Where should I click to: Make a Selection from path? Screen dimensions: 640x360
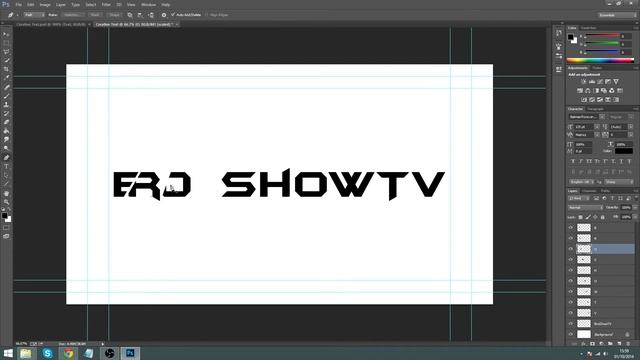point(73,15)
